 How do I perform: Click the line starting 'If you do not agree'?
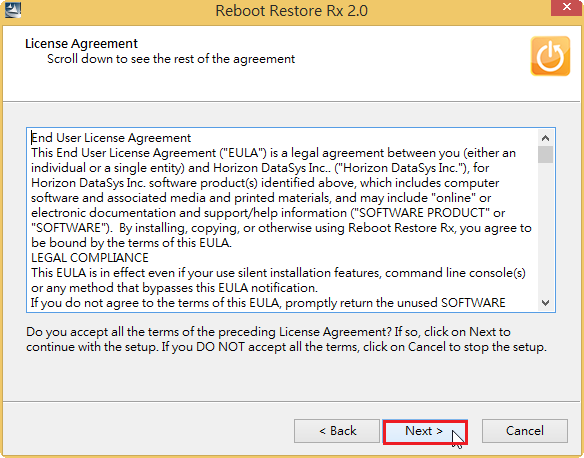click(x=268, y=303)
